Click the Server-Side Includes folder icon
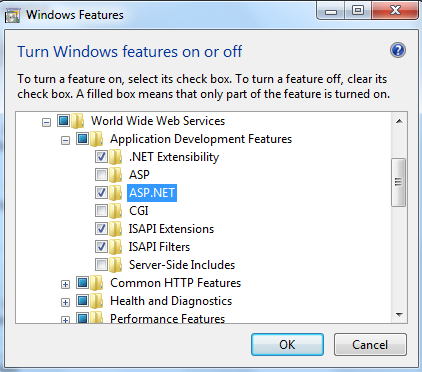The width and height of the screenshot is (422, 372). 116,265
